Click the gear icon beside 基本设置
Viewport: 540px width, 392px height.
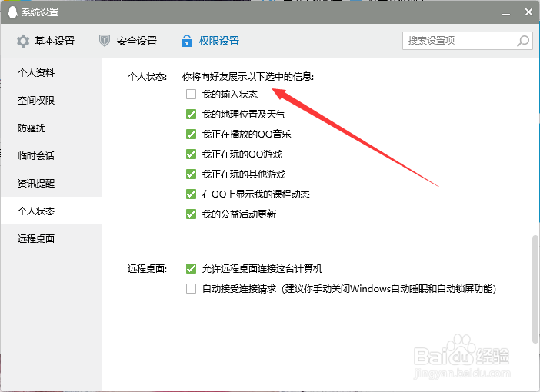[23, 41]
